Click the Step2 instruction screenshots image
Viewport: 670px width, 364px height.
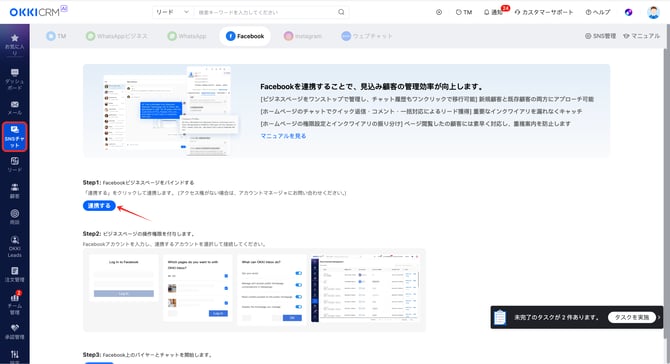(254, 290)
